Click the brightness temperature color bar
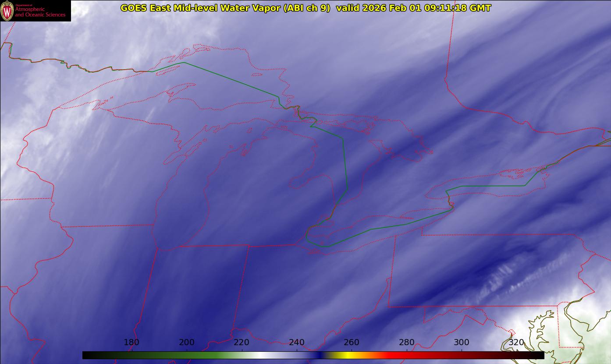611x364 pixels. (x=313, y=355)
